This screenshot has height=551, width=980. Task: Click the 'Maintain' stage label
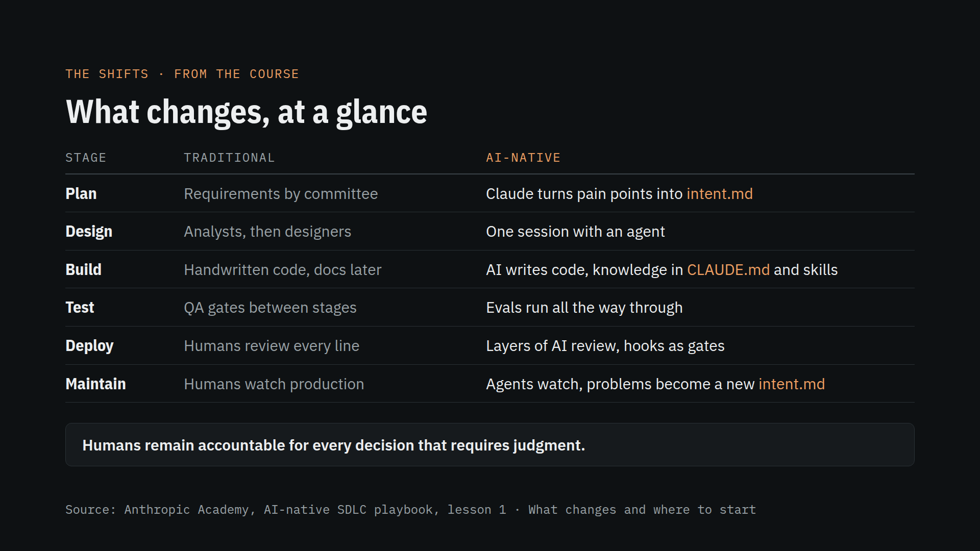click(95, 384)
